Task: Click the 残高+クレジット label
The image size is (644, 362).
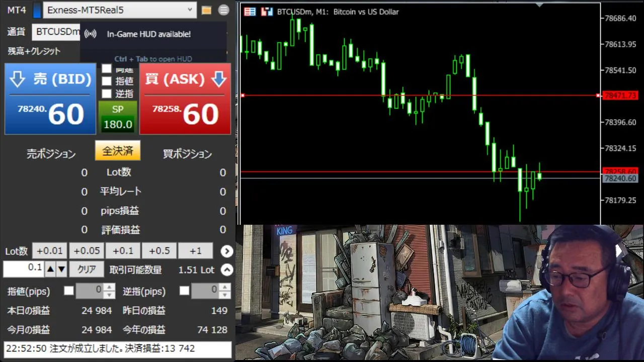Action: coord(34,51)
